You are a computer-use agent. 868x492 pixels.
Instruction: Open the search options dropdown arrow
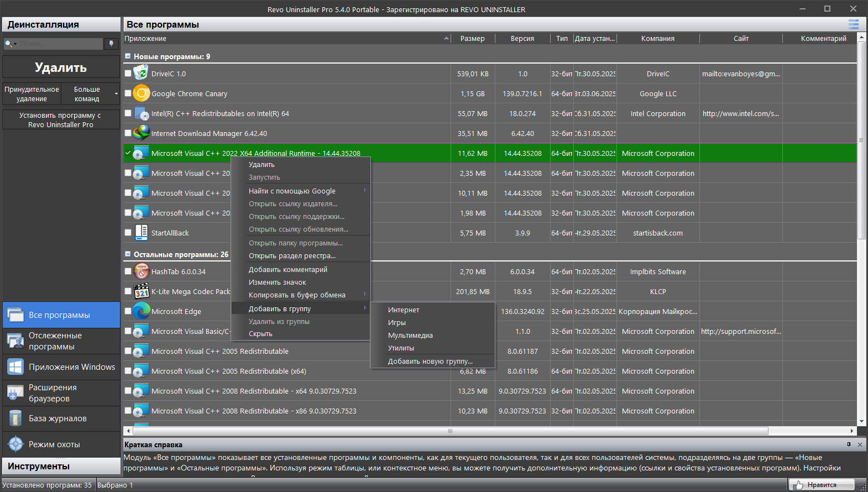click(x=15, y=44)
